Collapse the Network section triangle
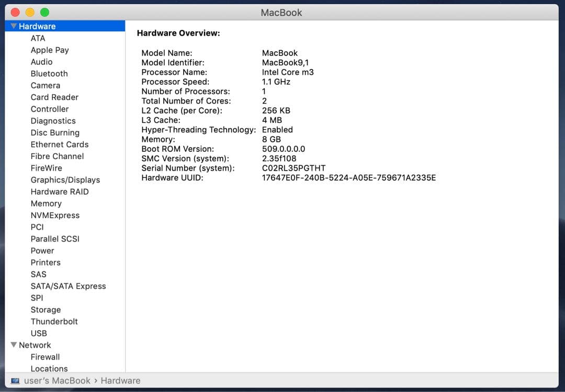 (x=14, y=345)
